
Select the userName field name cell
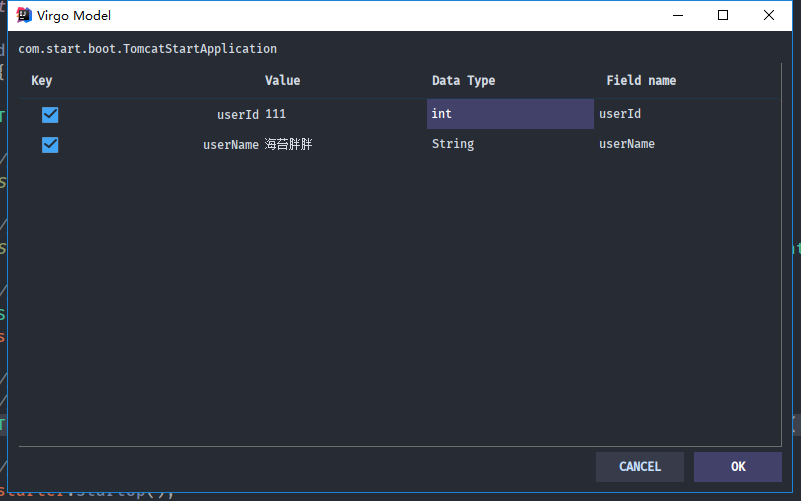686,144
